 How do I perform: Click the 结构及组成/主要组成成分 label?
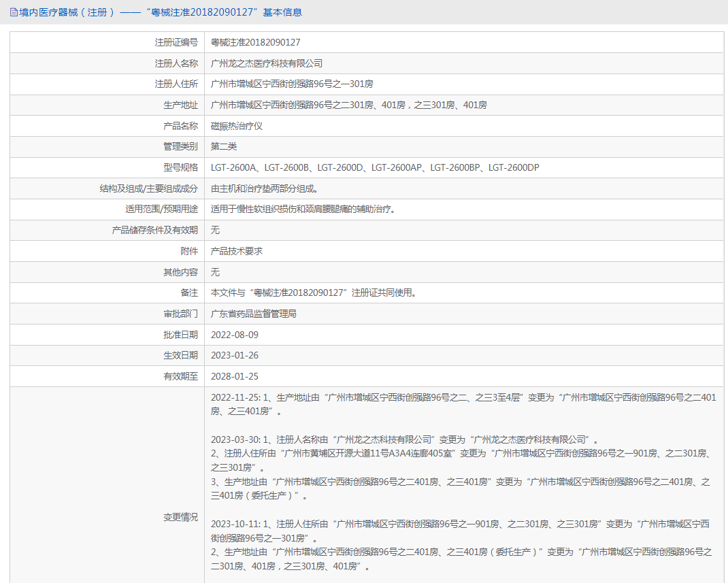148,188
